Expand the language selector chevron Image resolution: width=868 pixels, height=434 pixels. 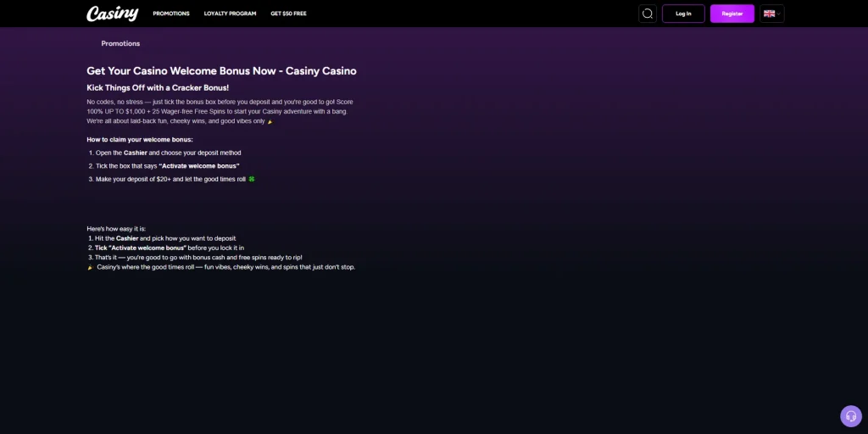pos(779,14)
